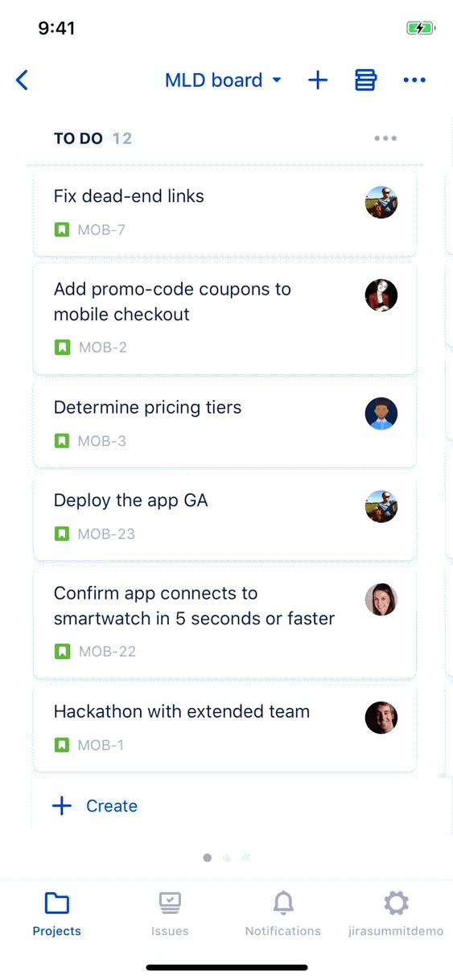
Task: Tap avatar on Determine pricing tiers card
Action: (x=381, y=414)
